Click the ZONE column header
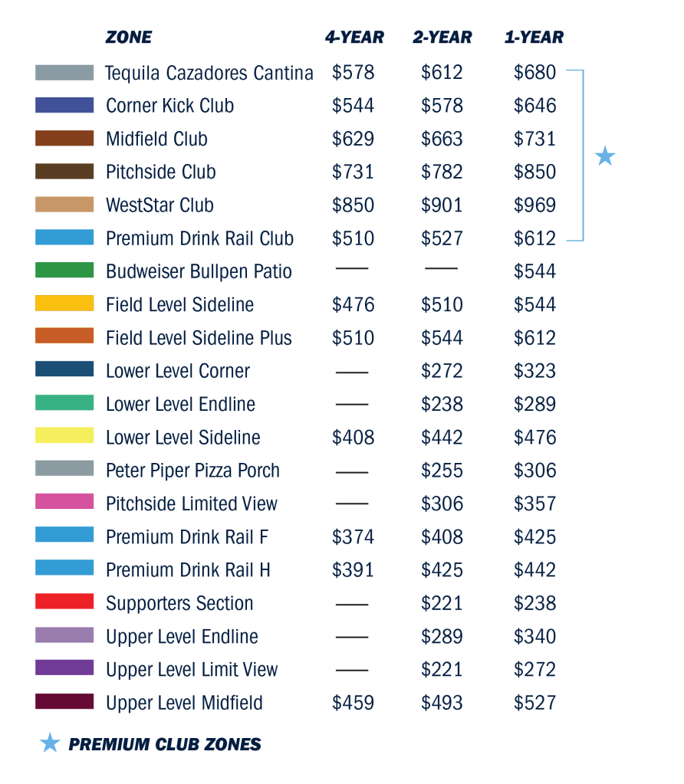 tap(129, 37)
